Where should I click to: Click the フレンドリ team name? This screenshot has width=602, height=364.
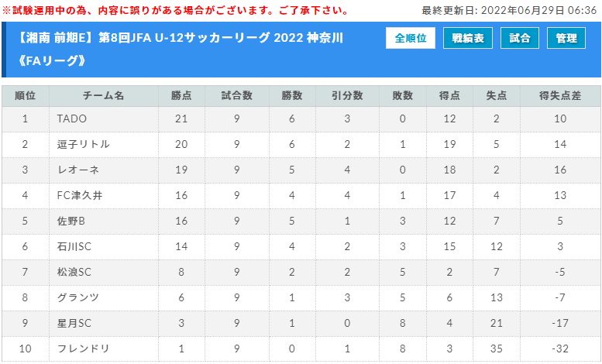[x=84, y=349]
